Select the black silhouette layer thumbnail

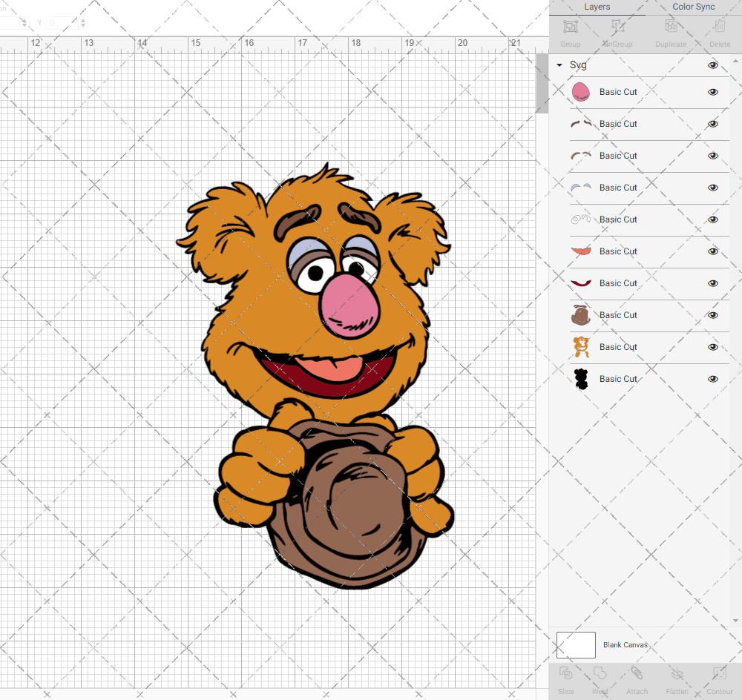(581, 379)
